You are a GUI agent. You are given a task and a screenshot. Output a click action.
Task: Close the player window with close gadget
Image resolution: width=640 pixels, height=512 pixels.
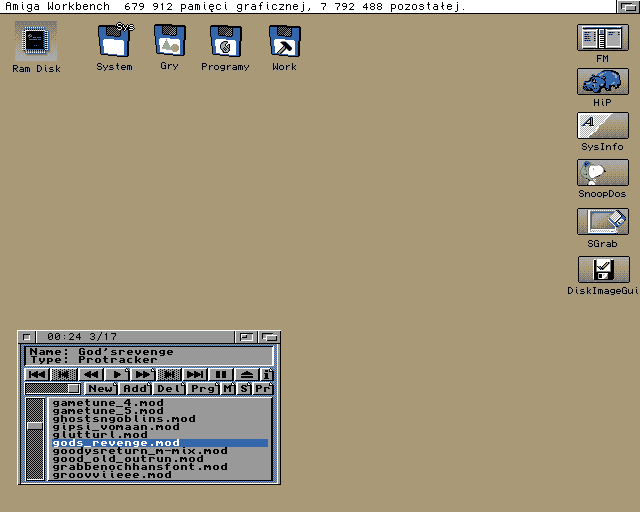[x=27, y=337]
